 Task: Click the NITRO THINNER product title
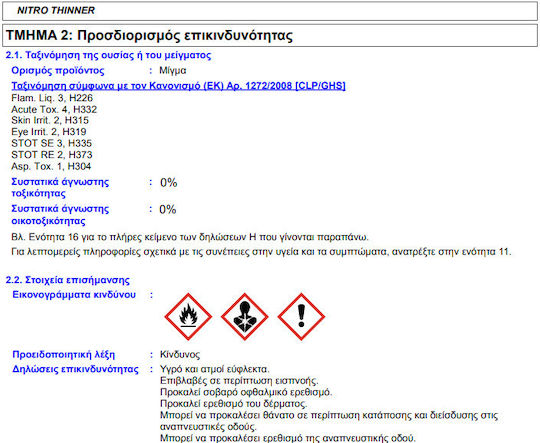(56, 10)
